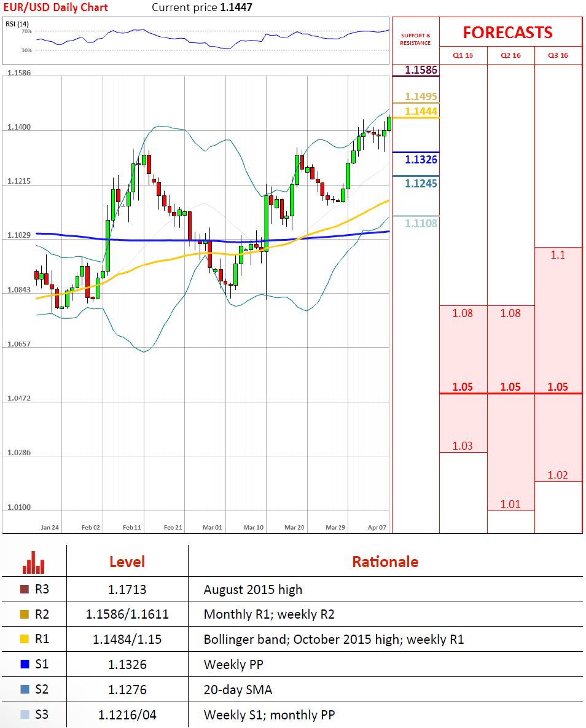Viewport: 586px width, 728px height.
Task: Click the 1.1444 yellow level label
Action: pyautogui.click(x=421, y=111)
